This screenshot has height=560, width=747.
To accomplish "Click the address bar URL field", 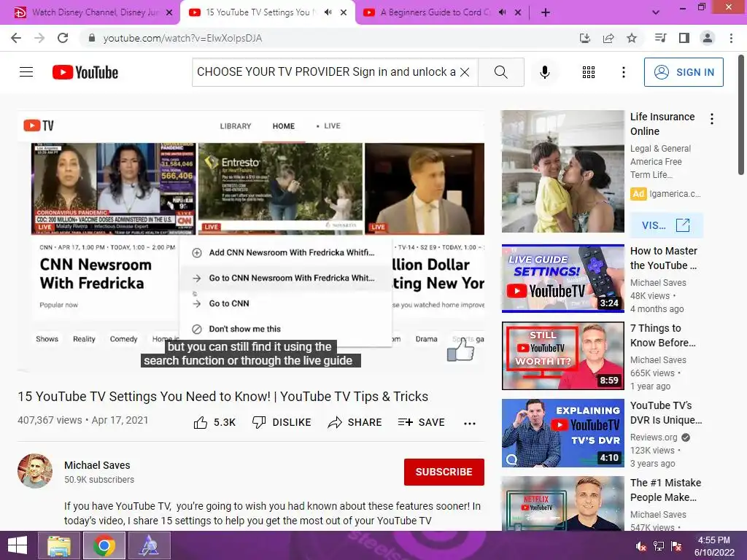I will [x=329, y=38].
